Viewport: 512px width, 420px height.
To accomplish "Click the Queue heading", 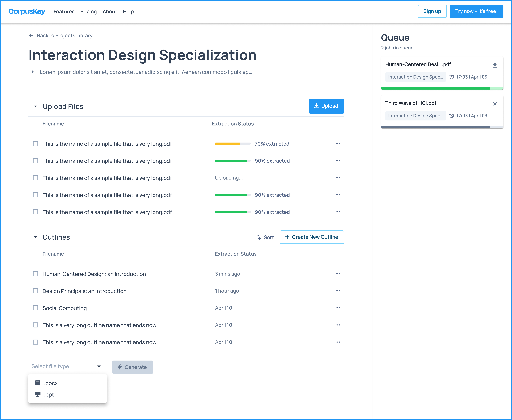I will (x=395, y=38).
